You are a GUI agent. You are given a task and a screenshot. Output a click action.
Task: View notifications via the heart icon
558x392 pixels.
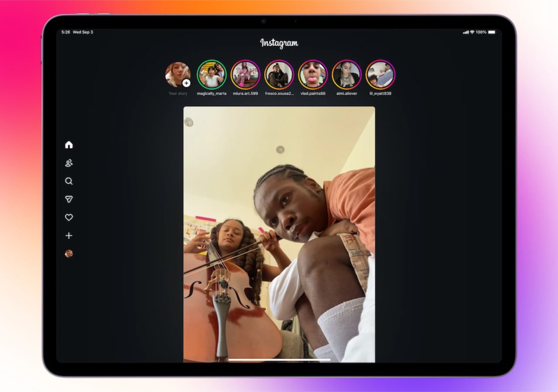coord(69,217)
